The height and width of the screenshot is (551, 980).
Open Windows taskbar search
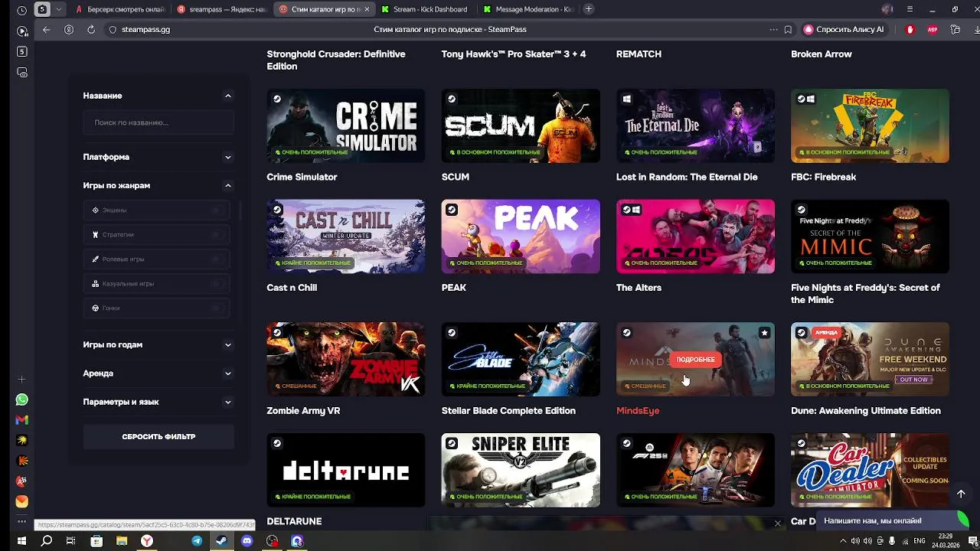[47, 541]
